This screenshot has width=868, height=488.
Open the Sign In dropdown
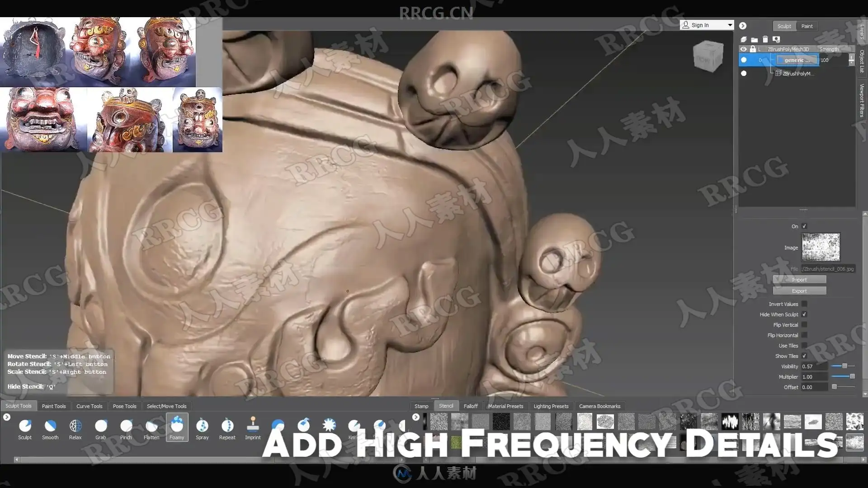pos(707,25)
